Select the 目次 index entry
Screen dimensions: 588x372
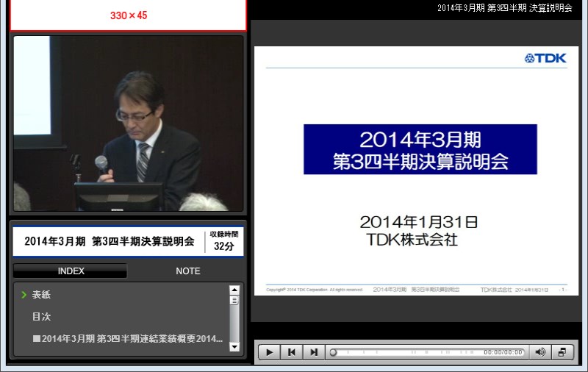click(41, 317)
